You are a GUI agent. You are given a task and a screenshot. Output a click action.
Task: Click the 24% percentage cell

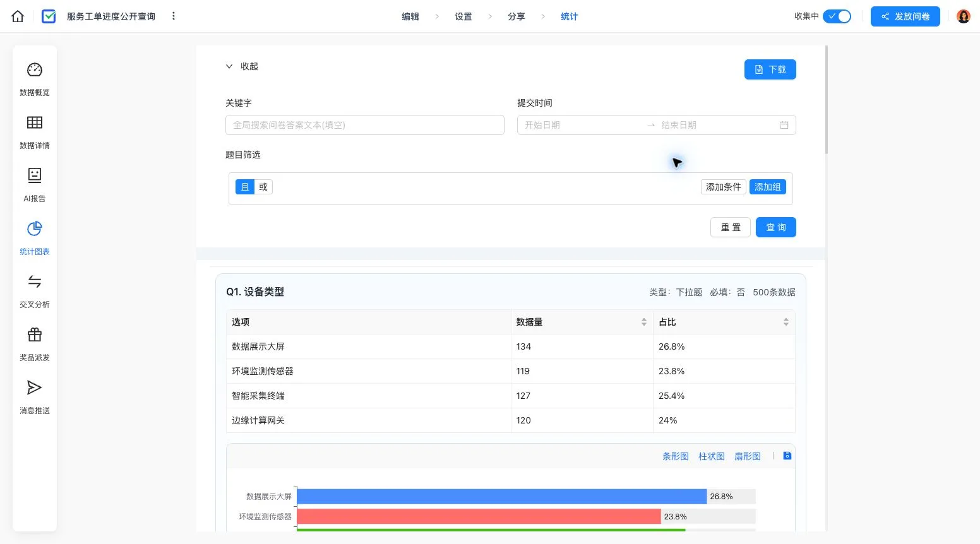click(x=724, y=420)
